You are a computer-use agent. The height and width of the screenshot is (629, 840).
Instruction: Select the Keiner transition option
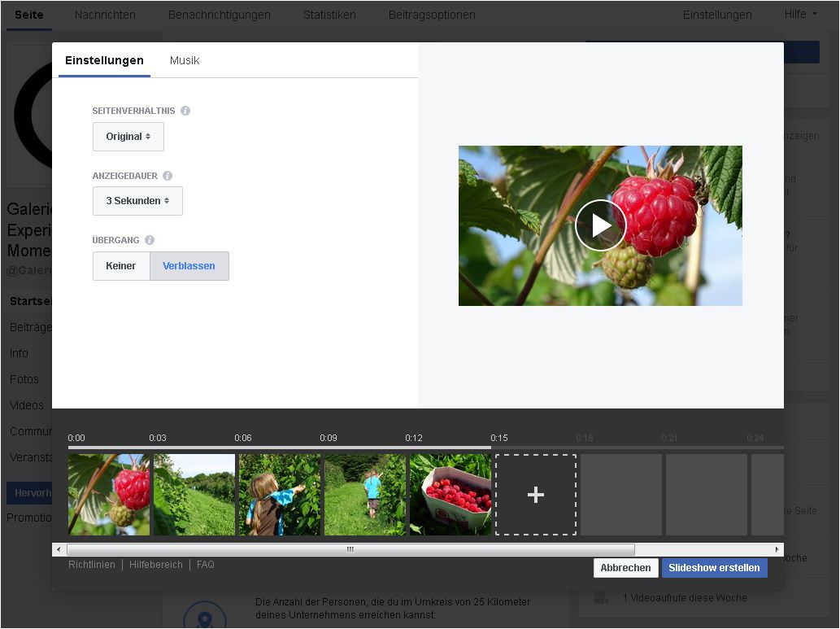(x=121, y=266)
